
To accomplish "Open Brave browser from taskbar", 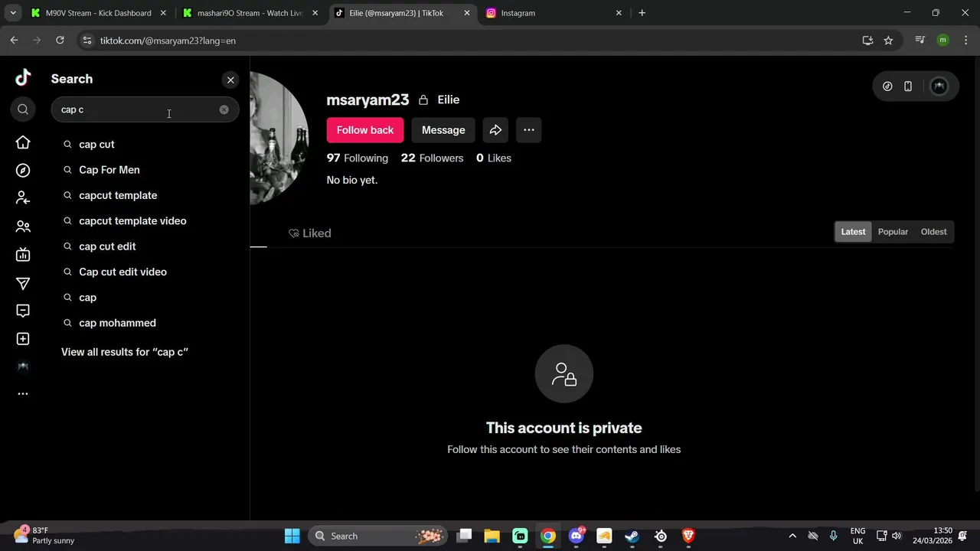I will point(688,536).
